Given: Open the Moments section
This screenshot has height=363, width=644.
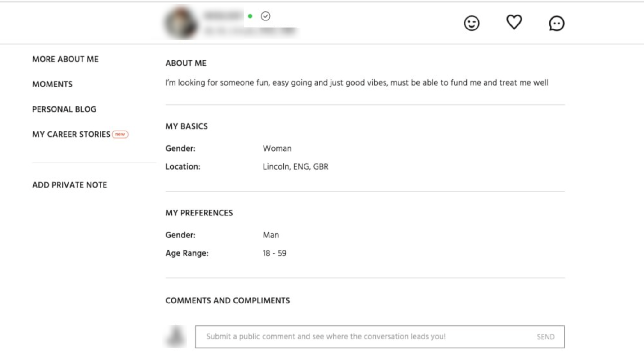Looking at the screenshot, I should click(52, 84).
